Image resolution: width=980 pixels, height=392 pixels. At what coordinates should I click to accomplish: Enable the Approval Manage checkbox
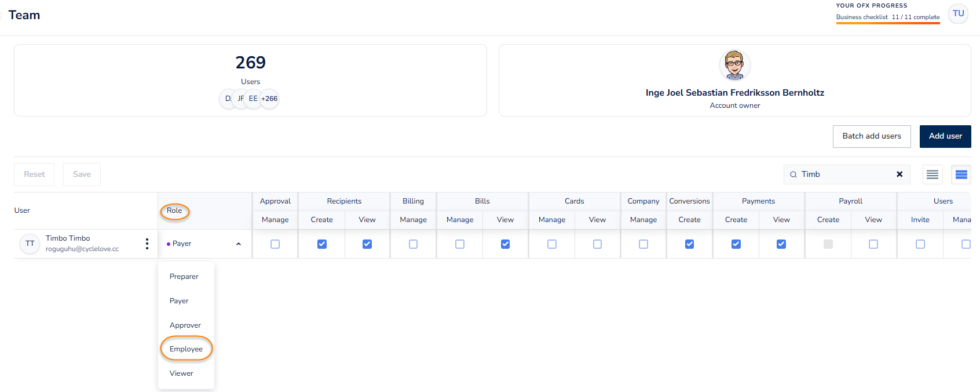pos(275,244)
